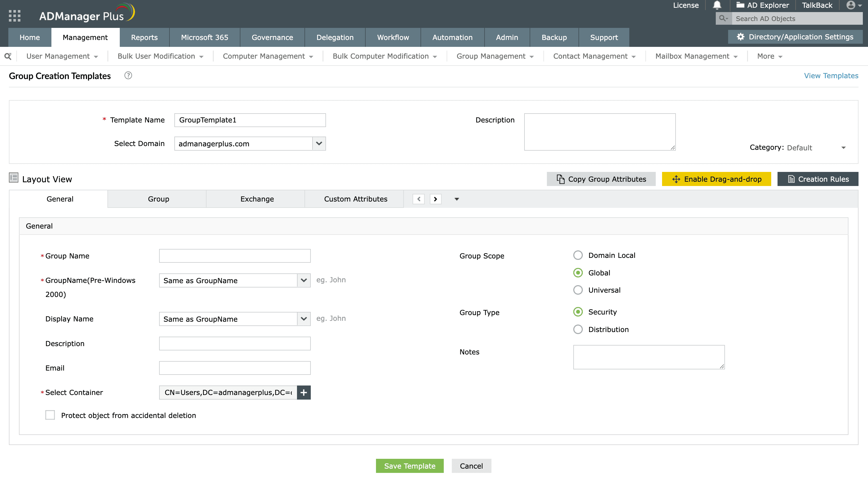Click the Notes text area
The width and height of the screenshot is (868, 491).
tap(649, 357)
